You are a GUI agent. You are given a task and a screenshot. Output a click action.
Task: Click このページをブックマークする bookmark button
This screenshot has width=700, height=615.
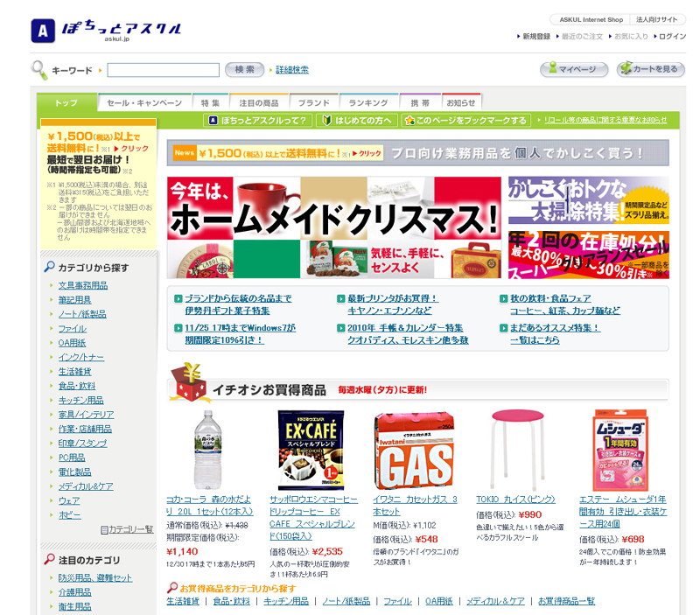pos(466,120)
